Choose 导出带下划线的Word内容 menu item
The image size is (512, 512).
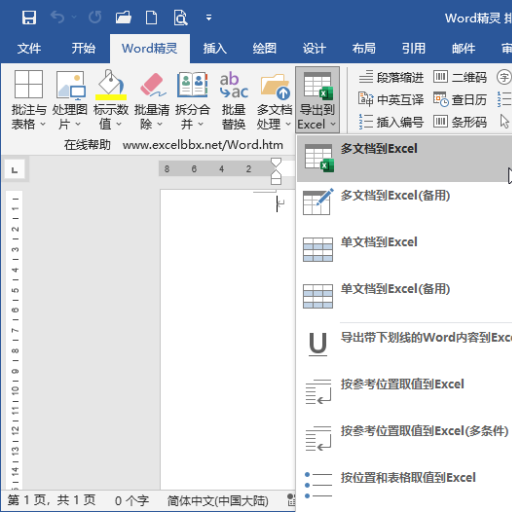click(x=404, y=345)
